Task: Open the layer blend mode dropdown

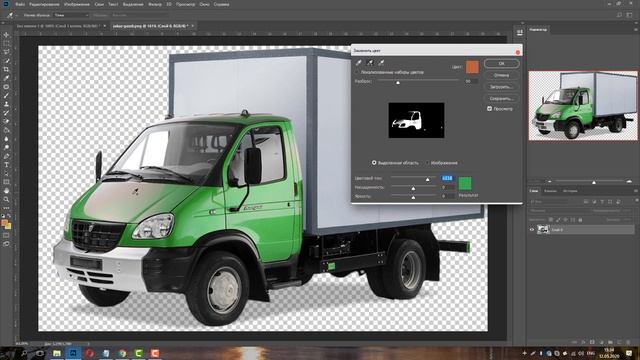Action: [x=558, y=211]
